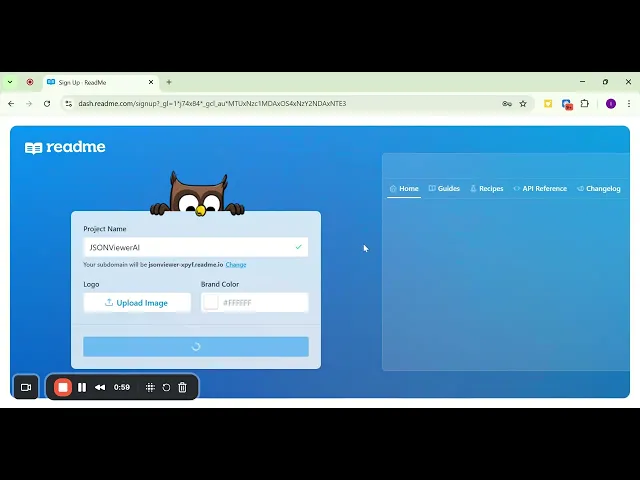
Task: Switch to the Changelog tab
Action: [x=599, y=189]
